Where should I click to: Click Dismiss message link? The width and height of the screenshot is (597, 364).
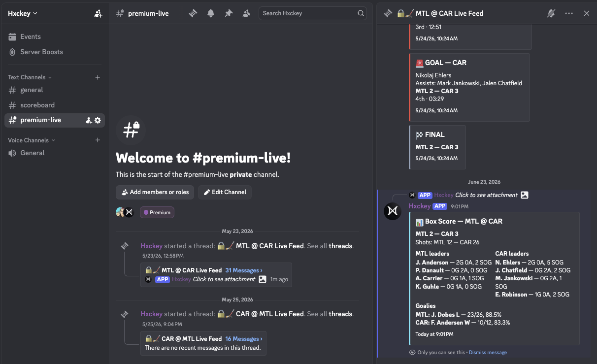[488, 353]
